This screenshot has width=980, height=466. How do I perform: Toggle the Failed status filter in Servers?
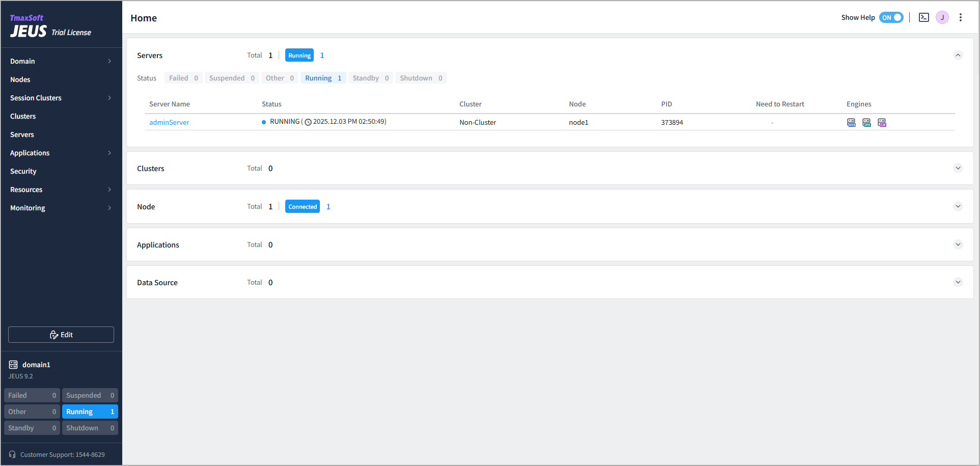point(183,78)
